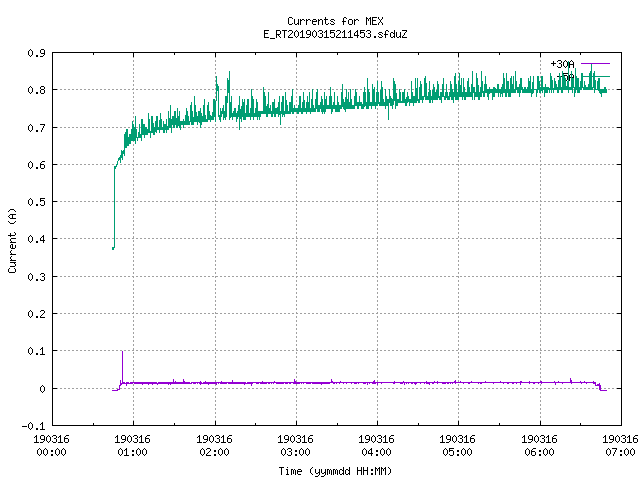This screenshot has width=640, height=480.
Task: Click the x-axis label 190316 07:00
Action: point(620,446)
